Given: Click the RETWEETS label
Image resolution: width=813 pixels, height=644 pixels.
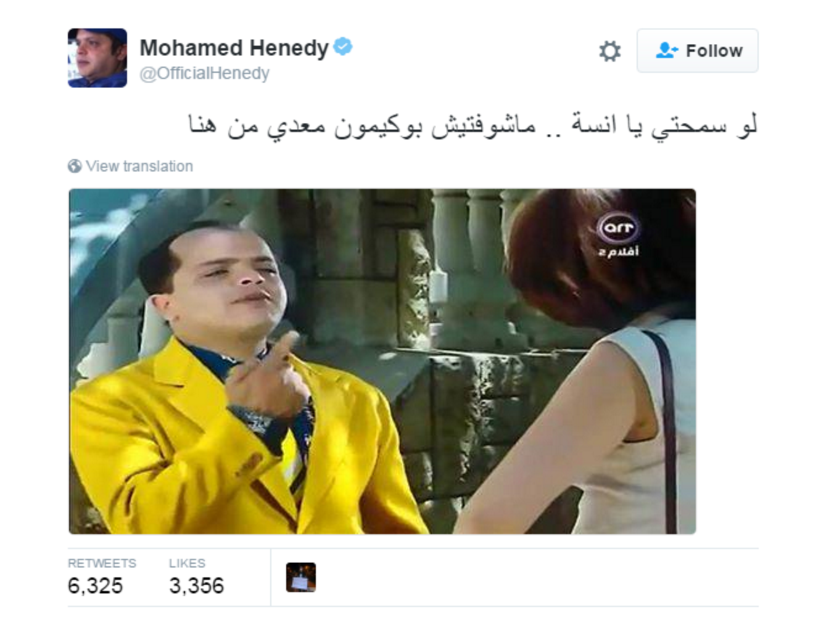Looking at the screenshot, I should 102,563.
